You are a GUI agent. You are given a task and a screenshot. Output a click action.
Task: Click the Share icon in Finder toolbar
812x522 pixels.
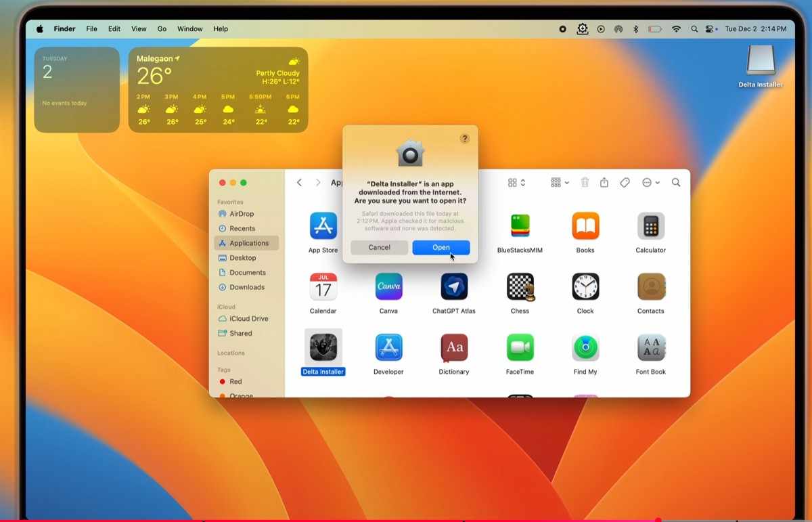[604, 183]
